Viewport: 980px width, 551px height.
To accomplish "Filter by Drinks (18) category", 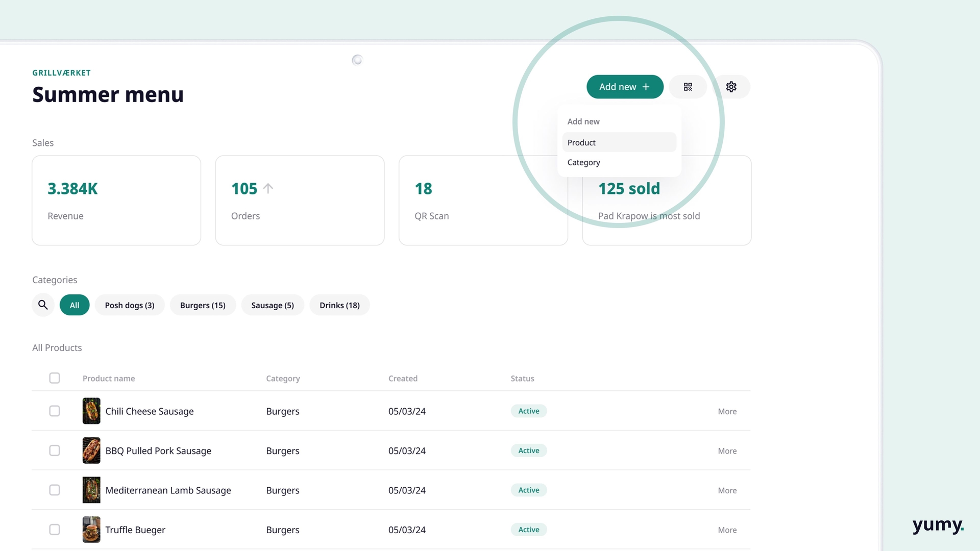I will click(x=339, y=305).
